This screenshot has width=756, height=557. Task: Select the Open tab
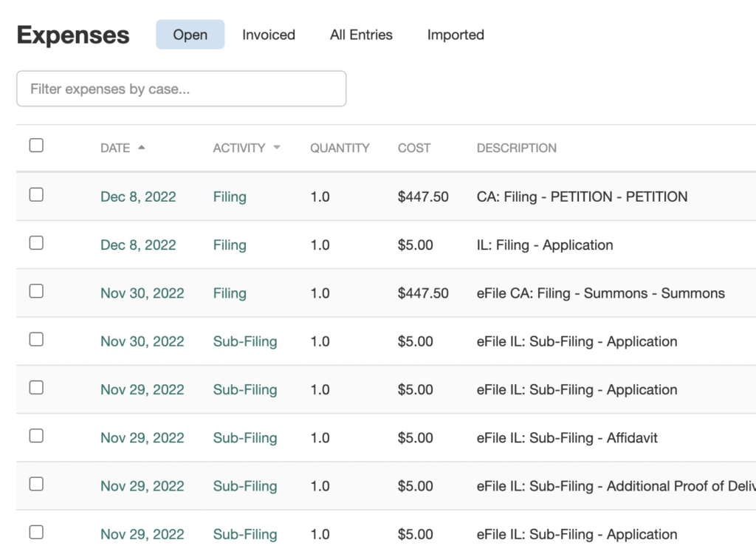(x=190, y=35)
